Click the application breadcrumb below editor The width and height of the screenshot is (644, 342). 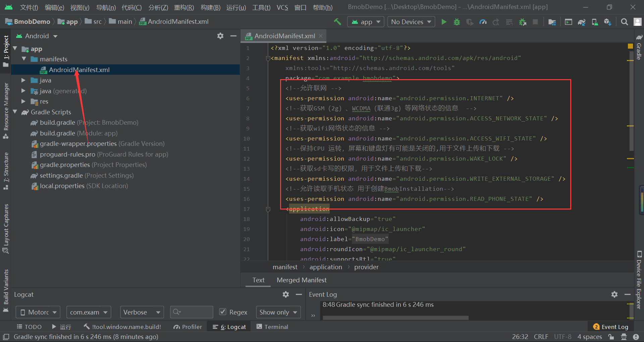[326, 267]
